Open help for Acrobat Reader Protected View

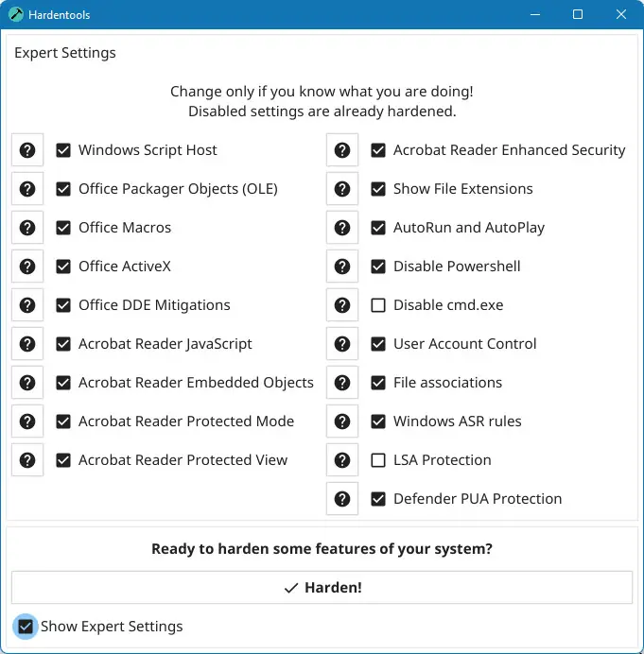[27, 460]
